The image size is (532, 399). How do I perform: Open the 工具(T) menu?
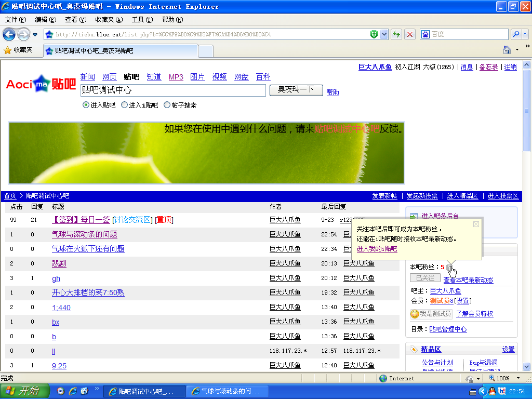142,20
